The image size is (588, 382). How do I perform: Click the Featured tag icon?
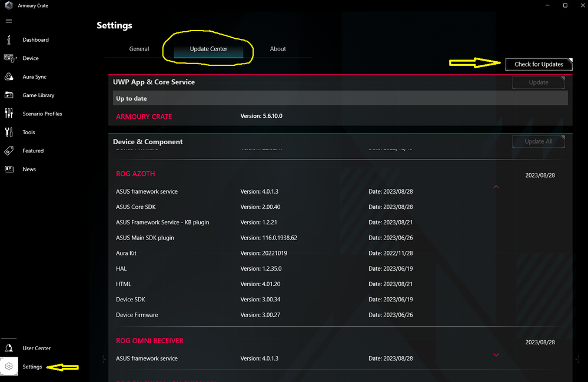[9, 151]
